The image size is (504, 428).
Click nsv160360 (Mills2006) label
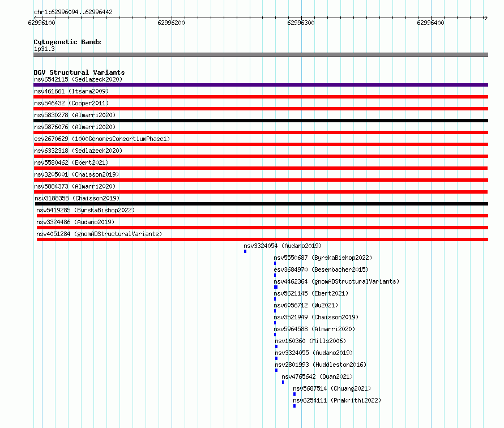pos(310,341)
